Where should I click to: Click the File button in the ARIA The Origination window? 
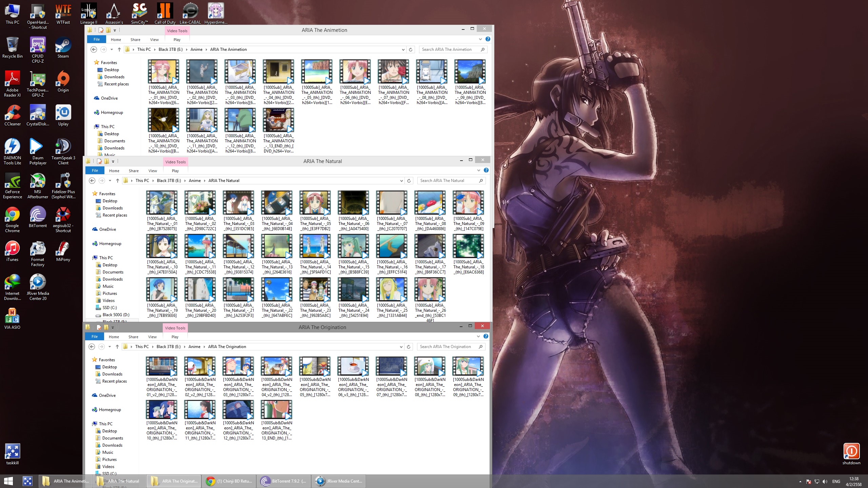tap(95, 337)
